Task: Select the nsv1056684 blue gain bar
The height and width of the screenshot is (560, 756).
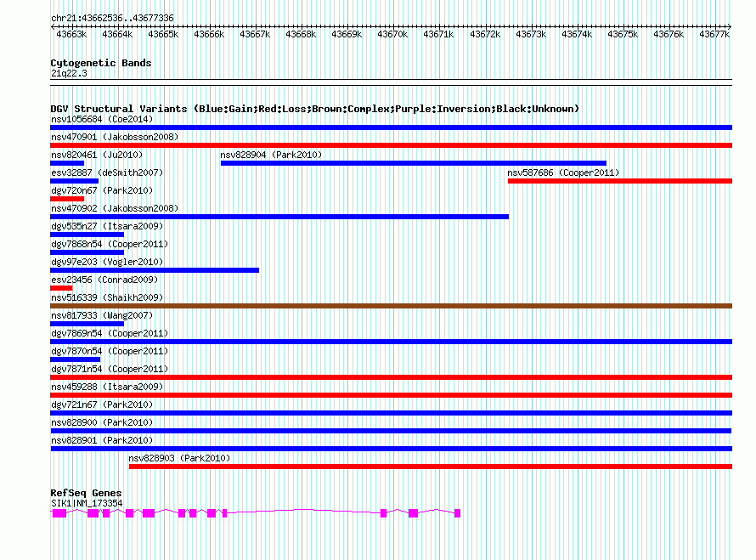Action: 391,127
